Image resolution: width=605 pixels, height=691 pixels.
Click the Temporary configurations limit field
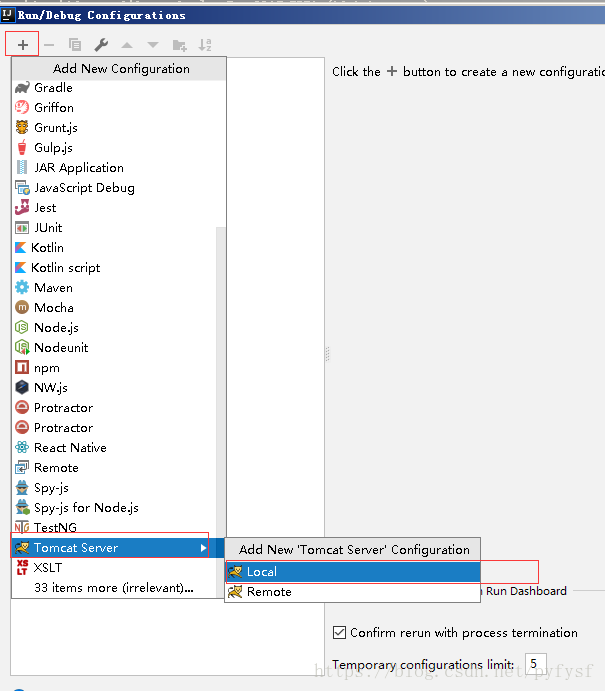[x=536, y=664]
